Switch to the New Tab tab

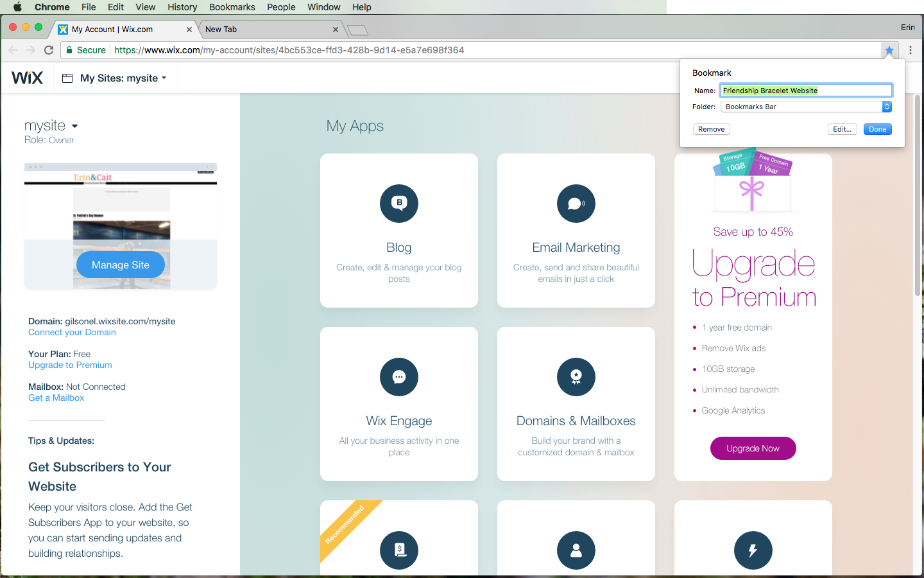pos(269,30)
